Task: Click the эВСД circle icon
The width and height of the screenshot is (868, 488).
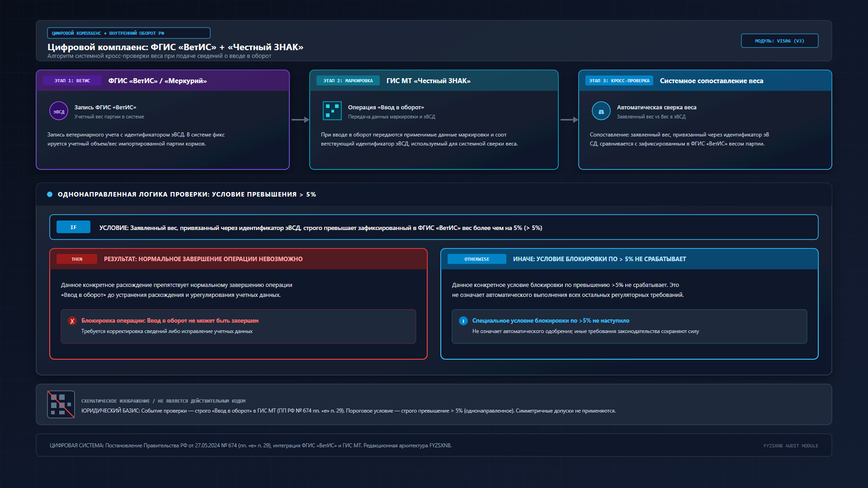Action: click(59, 111)
